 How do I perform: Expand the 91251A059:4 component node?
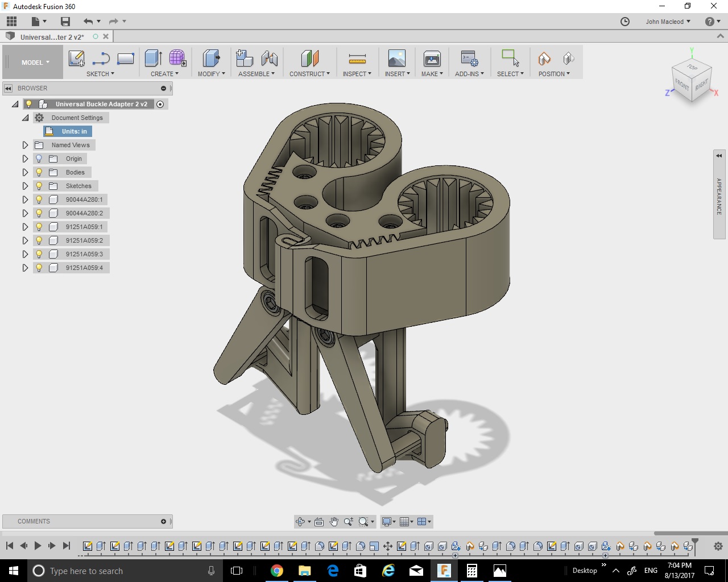[25, 268]
